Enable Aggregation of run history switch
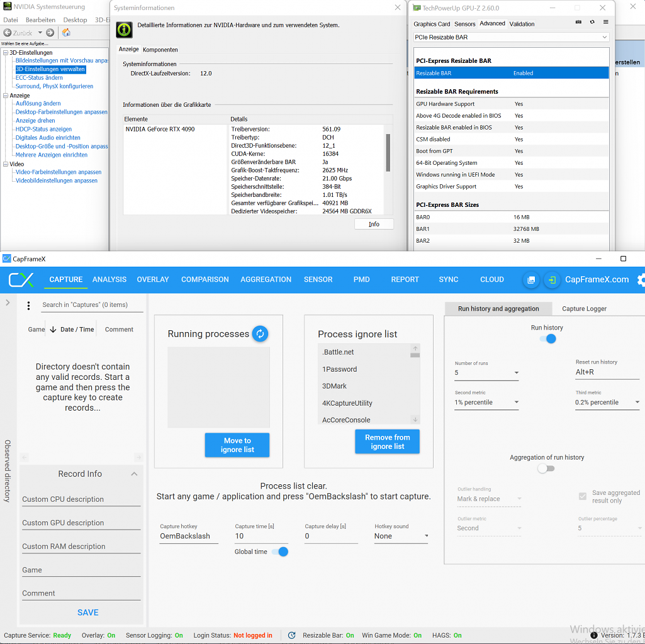This screenshot has height=644, width=645. pyautogui.click(x=546, y=469)
